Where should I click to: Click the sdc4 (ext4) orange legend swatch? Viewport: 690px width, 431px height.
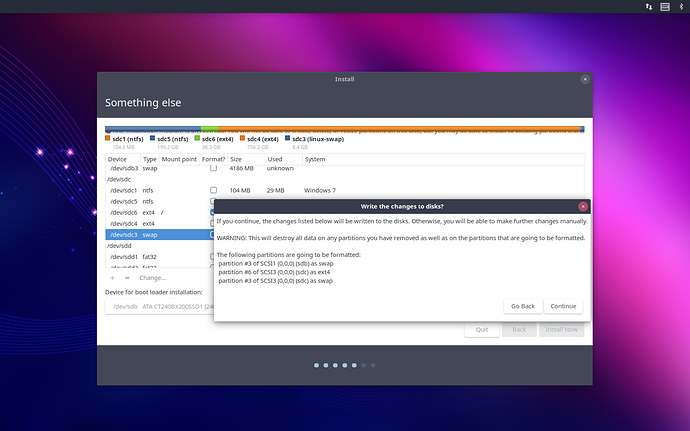[x=242, y=138]
